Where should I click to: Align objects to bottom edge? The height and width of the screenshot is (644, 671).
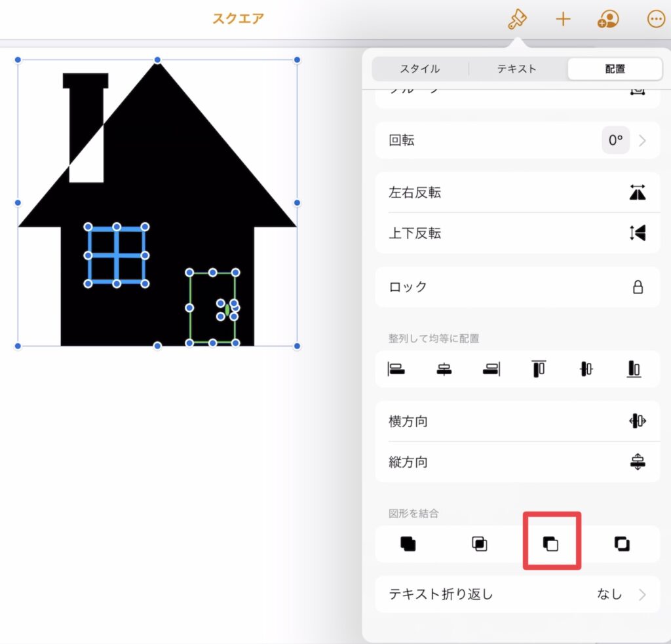[x=634, y=369]
